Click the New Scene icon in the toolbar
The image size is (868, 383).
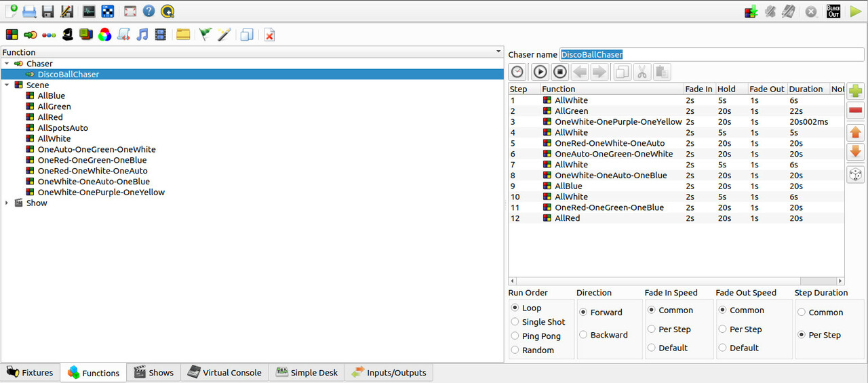point(12,35)
